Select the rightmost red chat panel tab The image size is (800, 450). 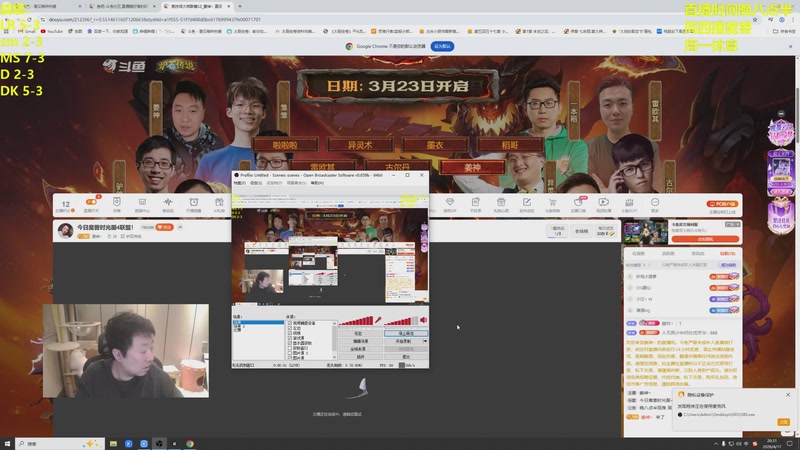(x=727, y=253)
